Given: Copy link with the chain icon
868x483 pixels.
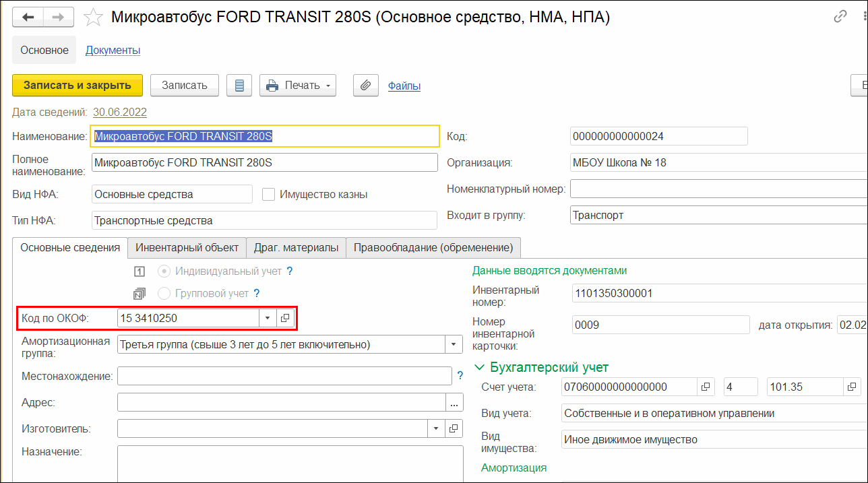Looking at the screenshot, I should point(840,17).
